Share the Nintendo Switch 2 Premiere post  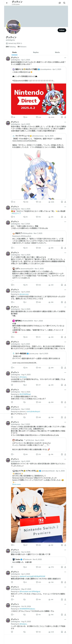(x=65, y=545)
